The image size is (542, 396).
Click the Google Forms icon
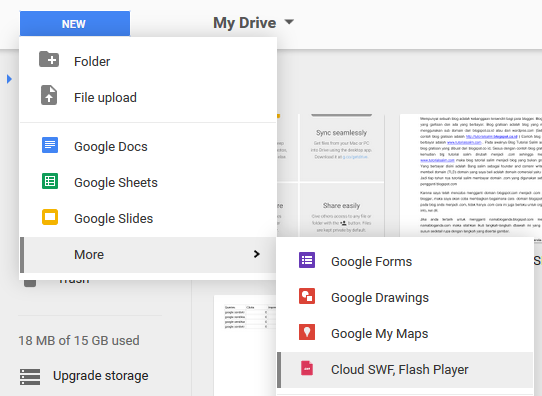point(307,260)
